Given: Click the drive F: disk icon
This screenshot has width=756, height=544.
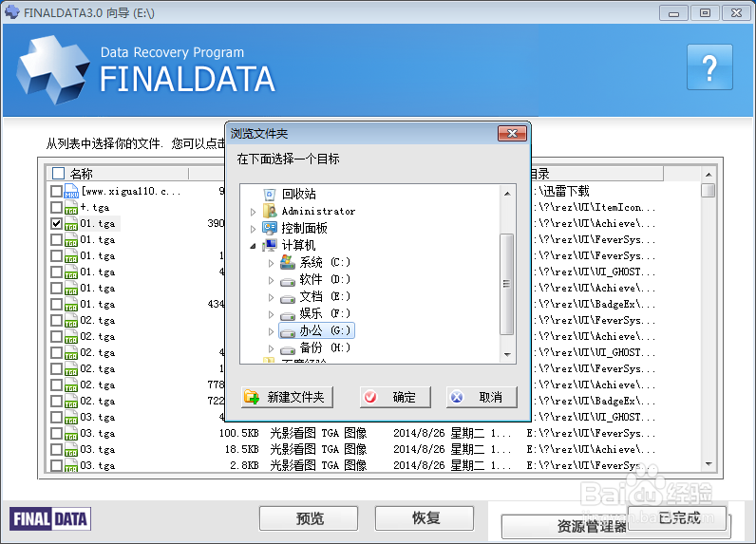Looking at the screenshot, I should click(288, 315).
